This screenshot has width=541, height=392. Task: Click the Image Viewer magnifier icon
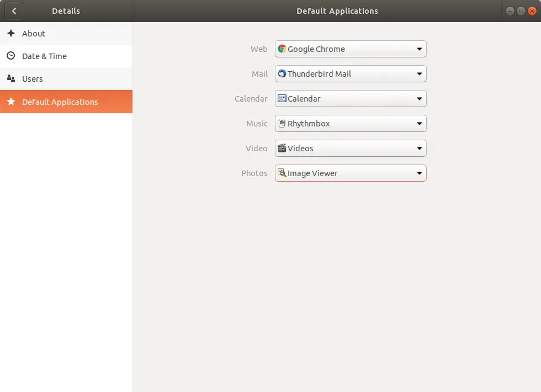click(282, 173)
